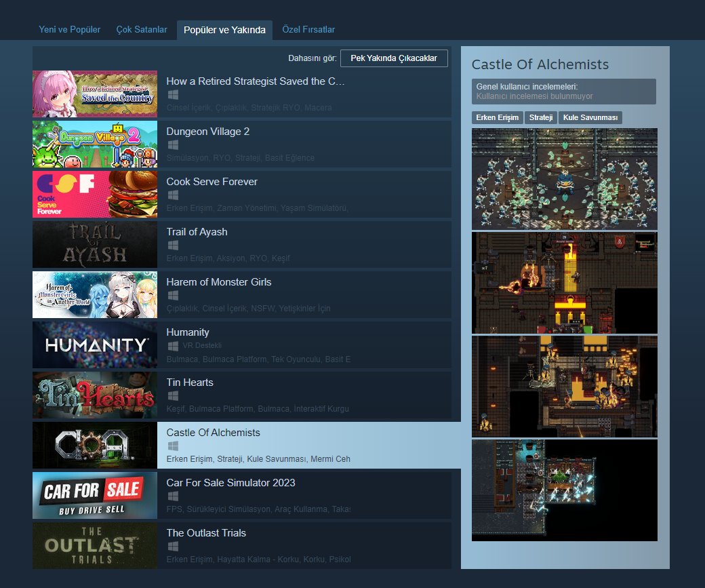The image size is (705, 588).
Task: Click Castle Of Alchemists tag line Erken Erişim, Strateji
Action: [258, 459]
